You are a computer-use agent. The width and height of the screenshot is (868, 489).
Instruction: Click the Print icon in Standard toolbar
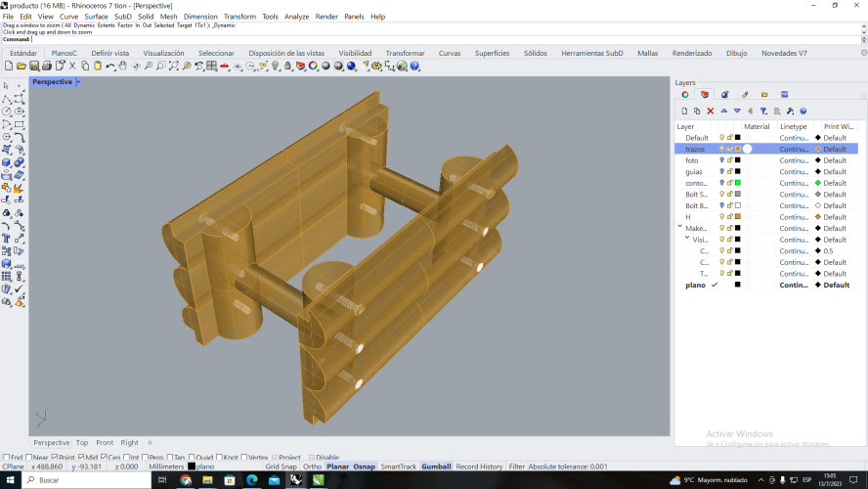47,67
